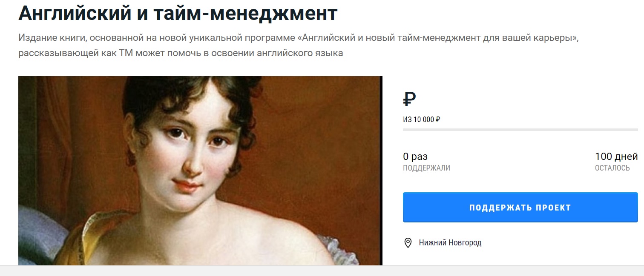Open the Нижний Новгород location link
Image resolution: width=644 pixels, height=276 pixels.
click(x=450, y=243)
